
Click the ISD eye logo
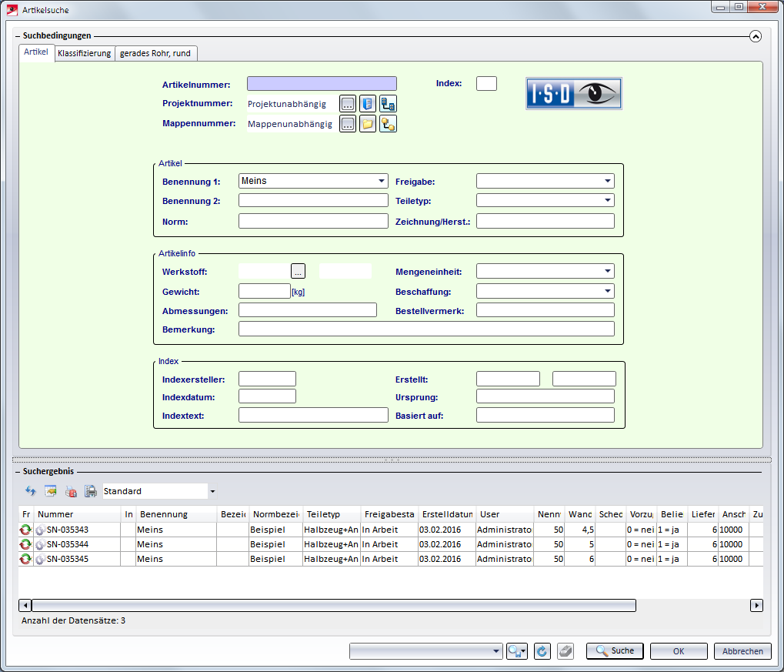pyautogui.click(x=573, y=93)
